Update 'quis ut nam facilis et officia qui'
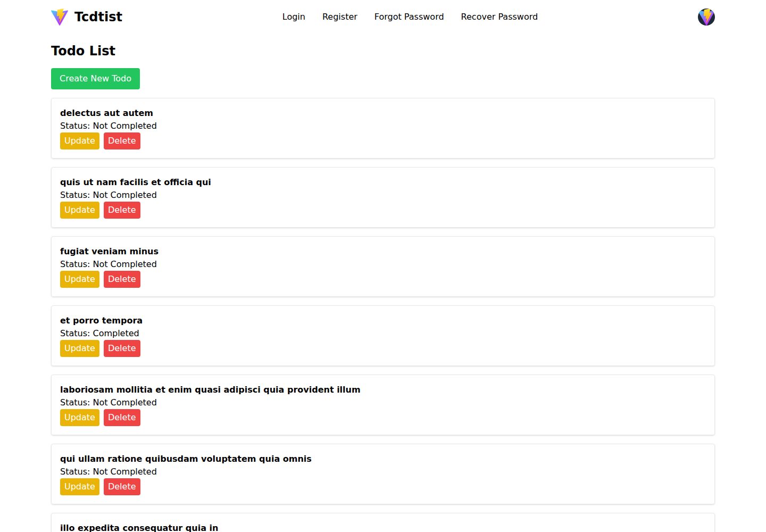Viewport: 766px width, 532px height. (80, 210)
